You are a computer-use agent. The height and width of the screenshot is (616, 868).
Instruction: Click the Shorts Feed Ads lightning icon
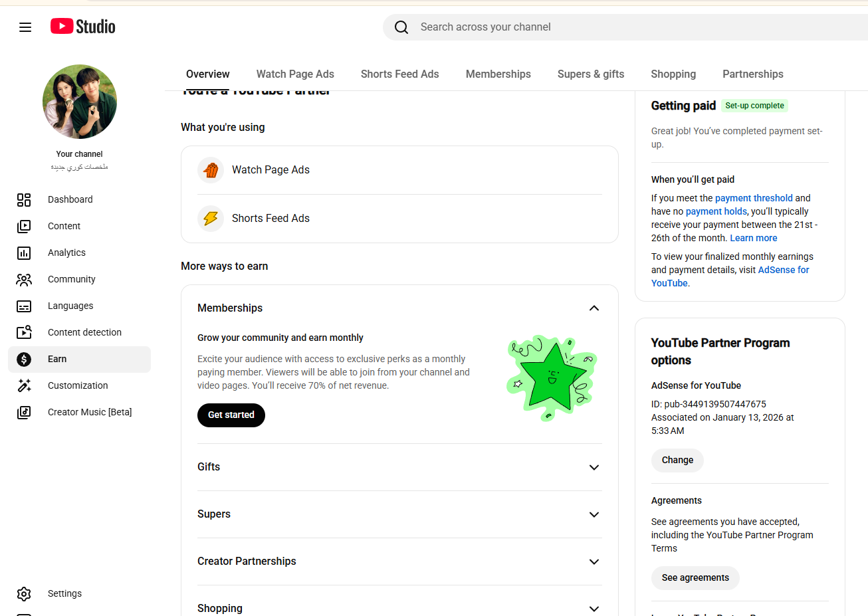tap(211, 219)
